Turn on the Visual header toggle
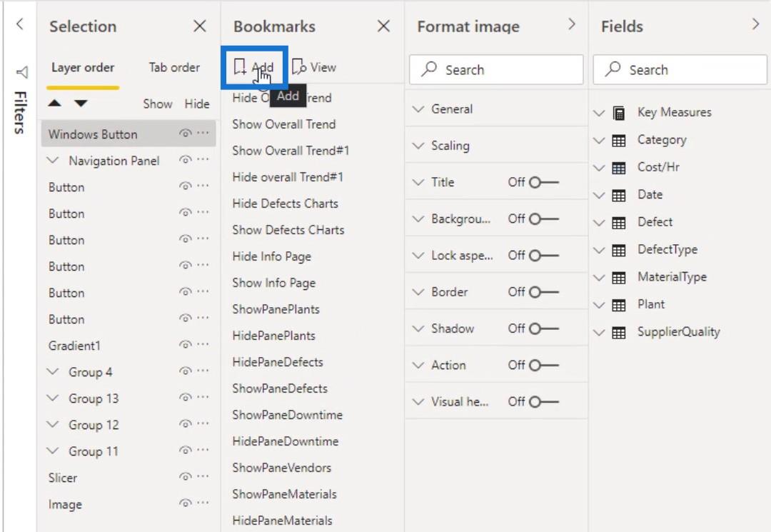 [x=543, y=402]
